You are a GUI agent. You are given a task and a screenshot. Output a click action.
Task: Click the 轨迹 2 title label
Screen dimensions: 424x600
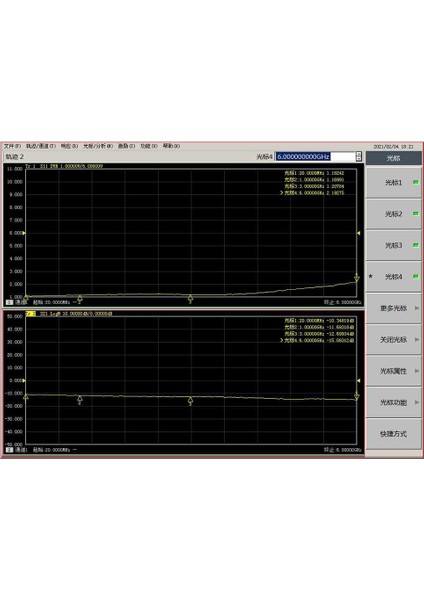pos(15,157)
